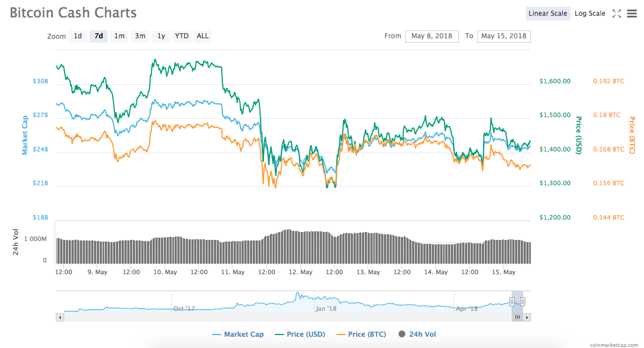The image size is (644, 348).
Task: Select Linear Scale option
Action: tap(548, 14)
